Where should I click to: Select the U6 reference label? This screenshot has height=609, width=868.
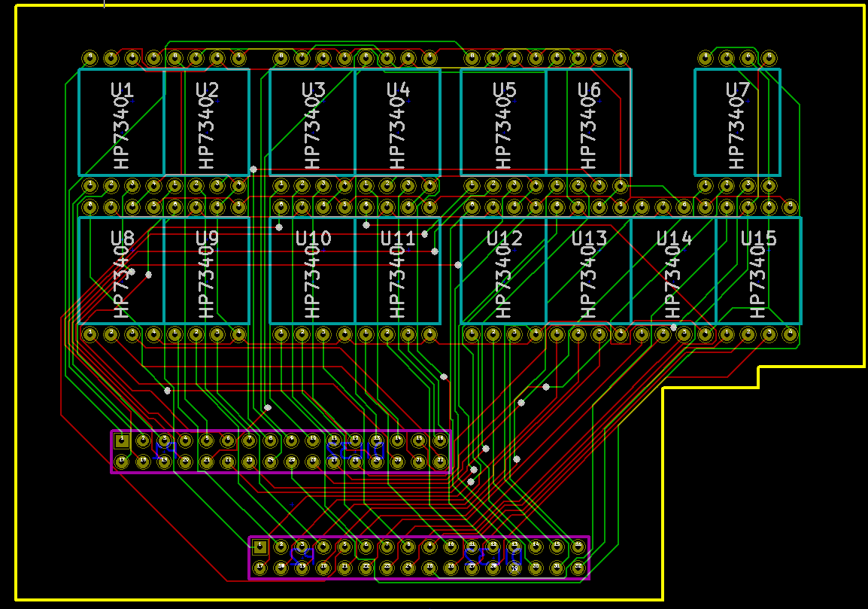pos(589,90)
